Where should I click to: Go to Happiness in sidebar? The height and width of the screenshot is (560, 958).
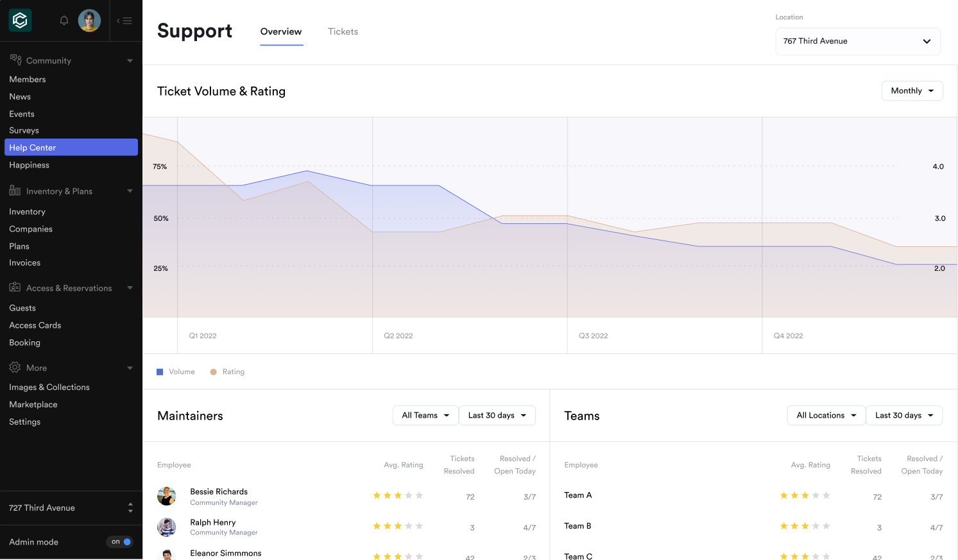tap(29, 165)
